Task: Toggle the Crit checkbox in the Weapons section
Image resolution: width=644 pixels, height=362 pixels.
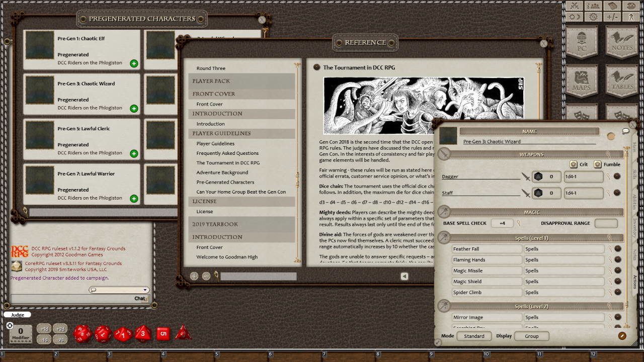Action: 575,164
